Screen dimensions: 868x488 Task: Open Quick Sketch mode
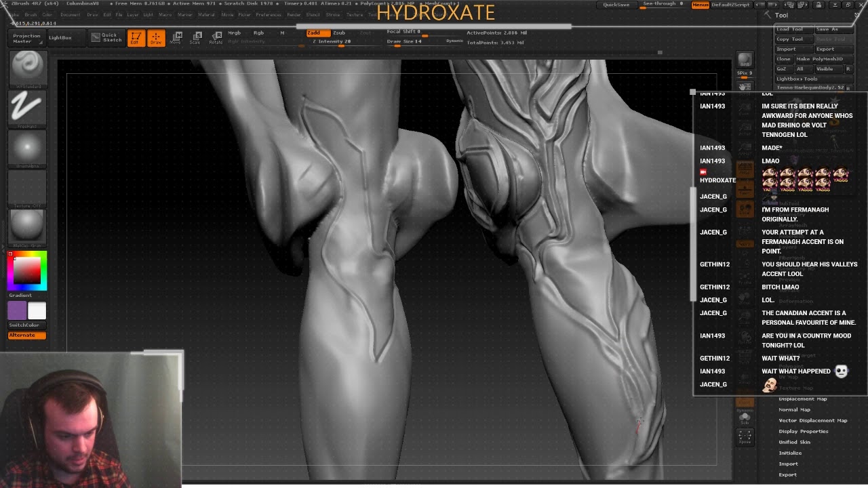(x=106, y=38)
